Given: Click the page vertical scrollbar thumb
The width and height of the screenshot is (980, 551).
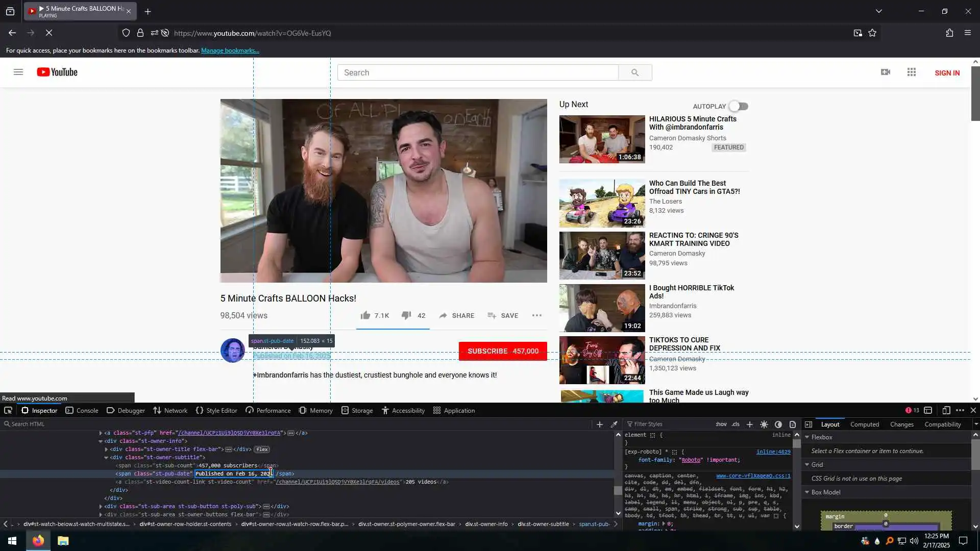Looking at the screenshot, I should tap(975, 94).
